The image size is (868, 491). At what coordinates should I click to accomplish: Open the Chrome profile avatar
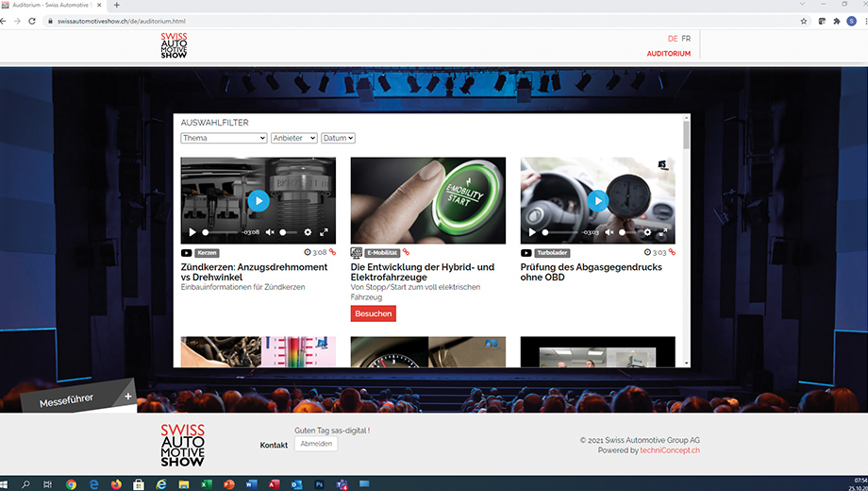coord(851,21)
